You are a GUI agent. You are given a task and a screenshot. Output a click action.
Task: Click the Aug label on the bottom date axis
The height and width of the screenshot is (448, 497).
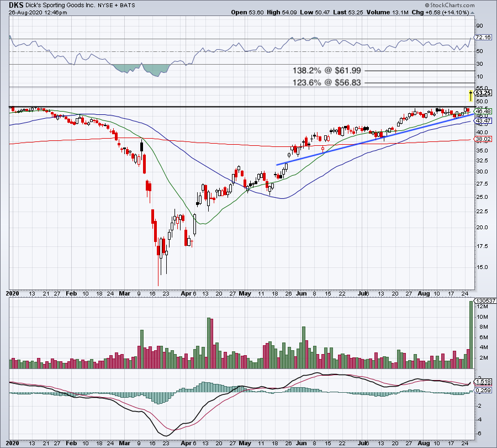[x=424, y=443]
